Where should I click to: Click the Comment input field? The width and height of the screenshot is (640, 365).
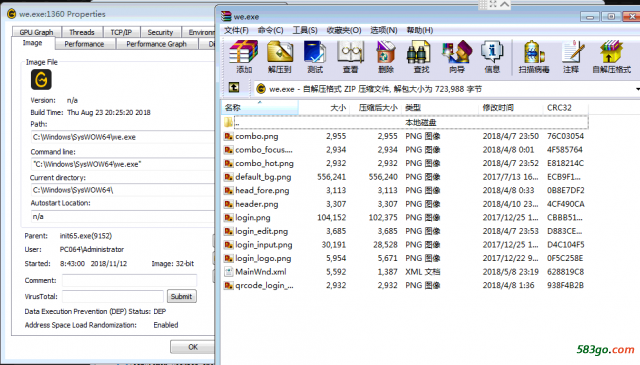(x=129, y=280)
